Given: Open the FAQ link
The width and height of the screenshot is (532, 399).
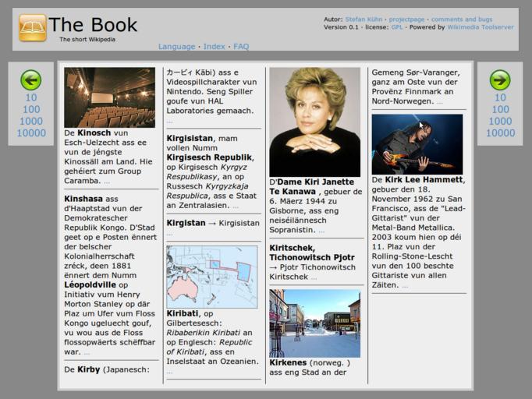Looking at the screenshot, I should 241,47.
